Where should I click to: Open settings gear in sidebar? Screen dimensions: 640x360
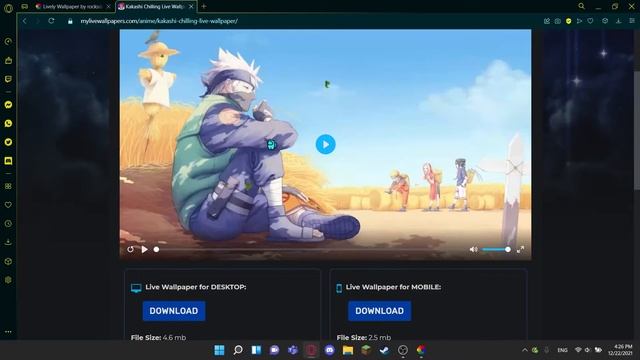coord(8,280)
